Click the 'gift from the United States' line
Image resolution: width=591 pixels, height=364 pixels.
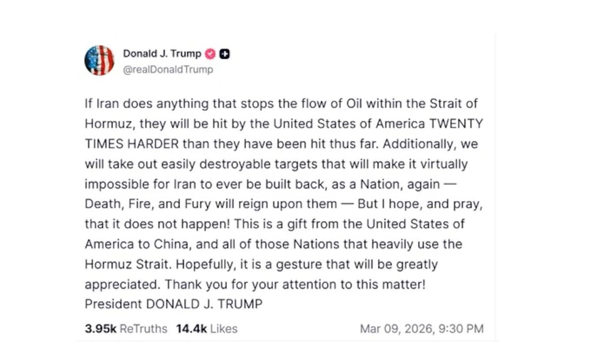tap(275, 224)
